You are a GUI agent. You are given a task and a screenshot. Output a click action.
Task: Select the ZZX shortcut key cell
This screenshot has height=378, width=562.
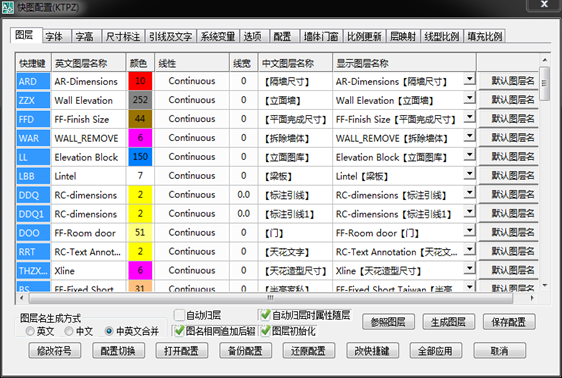33,100
